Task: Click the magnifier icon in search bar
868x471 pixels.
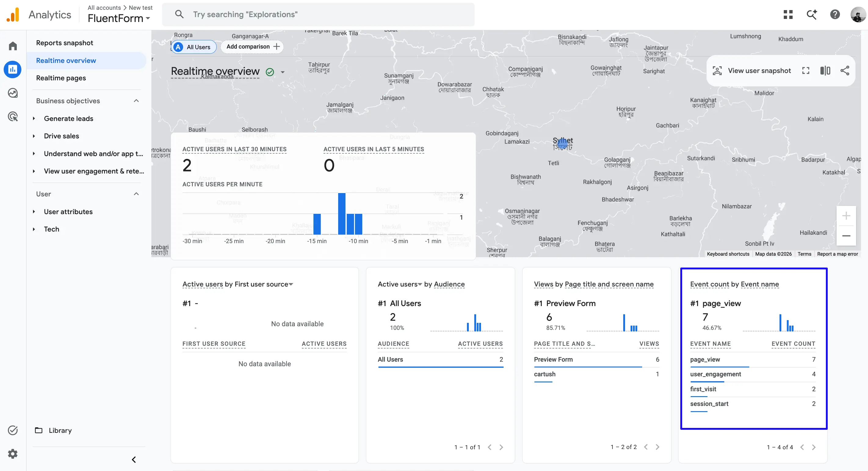Action: click(179, 14)
